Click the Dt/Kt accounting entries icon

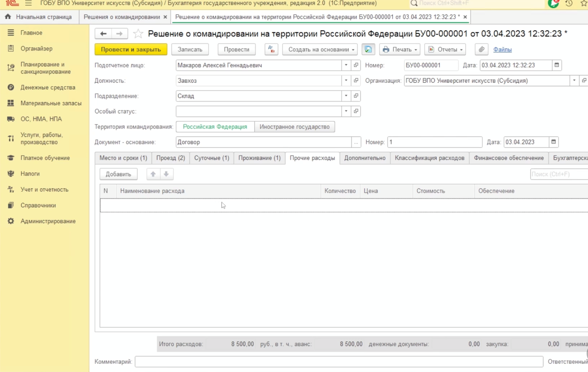point(271,49)
